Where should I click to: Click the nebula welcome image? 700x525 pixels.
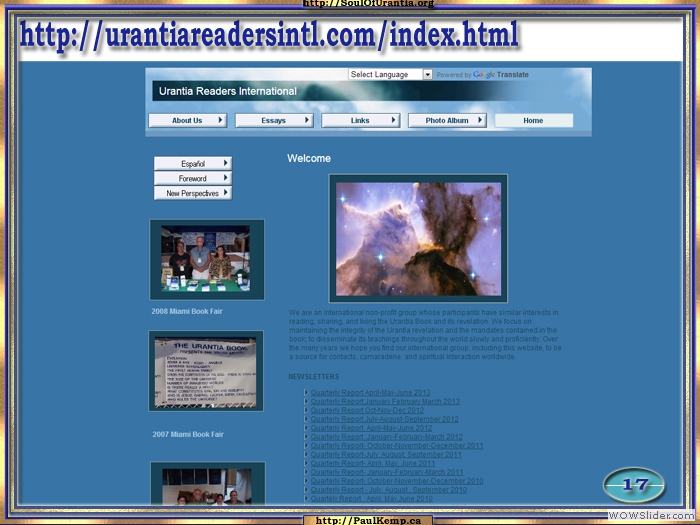click(x=418, y=238)
